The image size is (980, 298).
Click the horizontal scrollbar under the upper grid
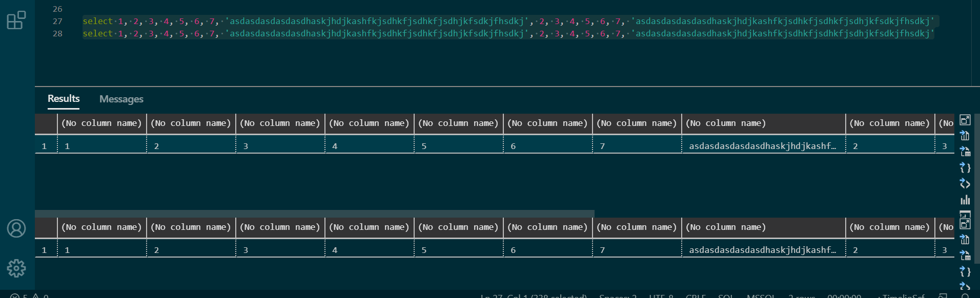pyautogui.click(x=315, y=213)
